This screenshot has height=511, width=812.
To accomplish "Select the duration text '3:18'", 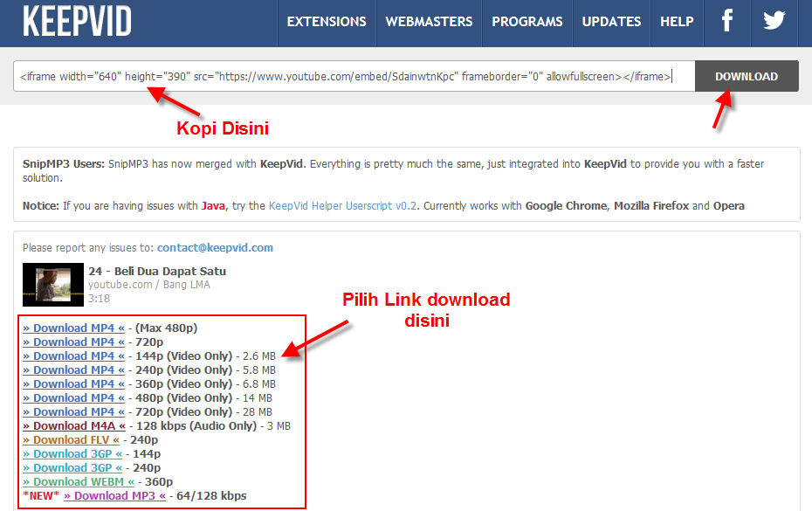I will point(99,299).
